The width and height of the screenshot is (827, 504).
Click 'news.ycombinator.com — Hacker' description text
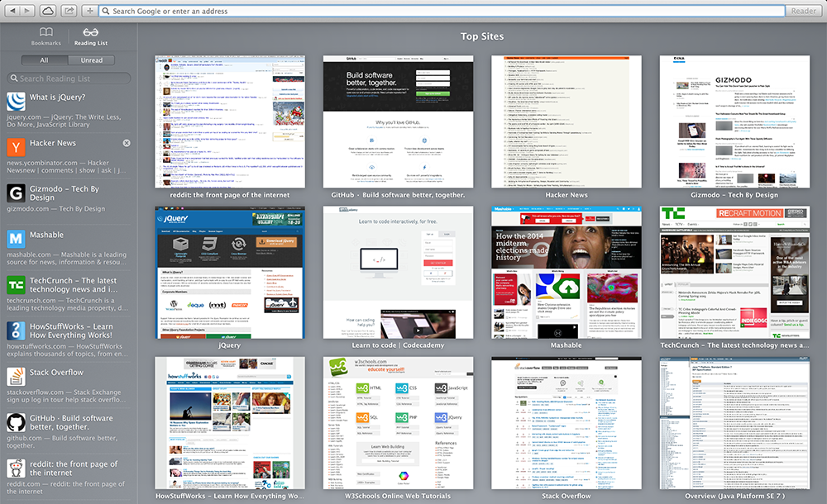tap(66, 167)
